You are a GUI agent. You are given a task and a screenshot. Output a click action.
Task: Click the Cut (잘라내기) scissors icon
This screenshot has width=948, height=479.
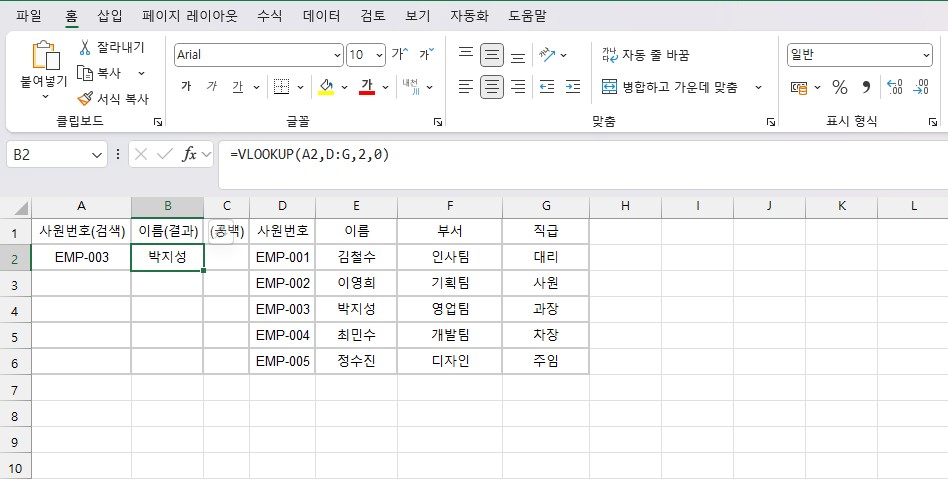point(85,47)
